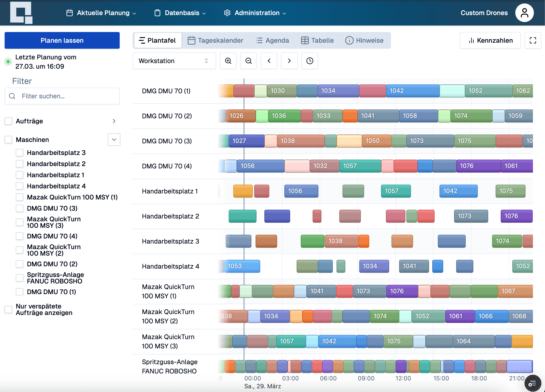545x392 pixels.
Task: Go to next time range arrow
Action: [289, 61]
